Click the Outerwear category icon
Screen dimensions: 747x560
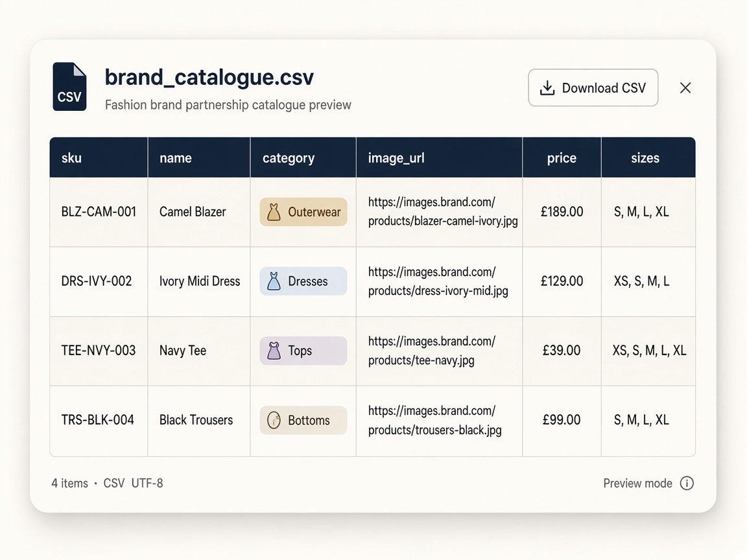[274, 212]
